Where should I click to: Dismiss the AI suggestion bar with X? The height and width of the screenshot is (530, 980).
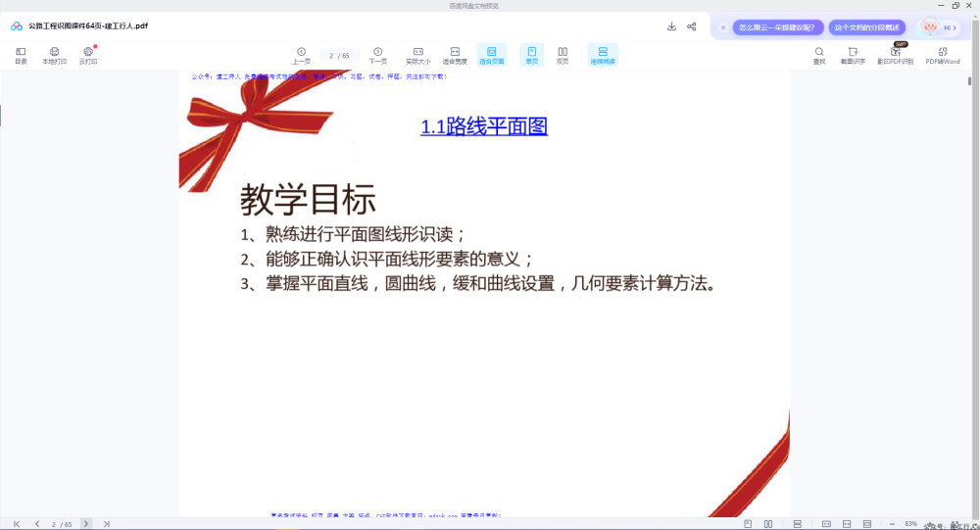[723, 27]
